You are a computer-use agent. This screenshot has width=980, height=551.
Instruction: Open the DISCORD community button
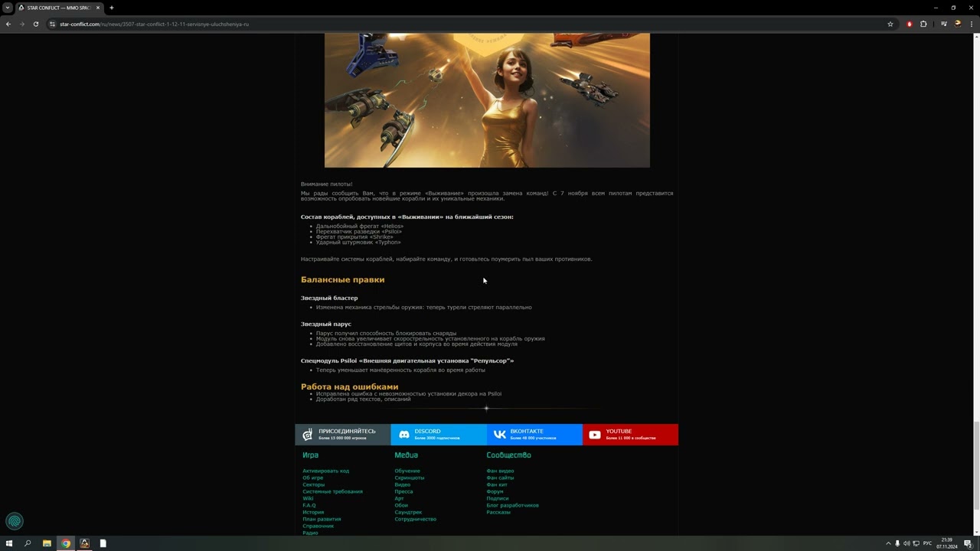point(438,435)
